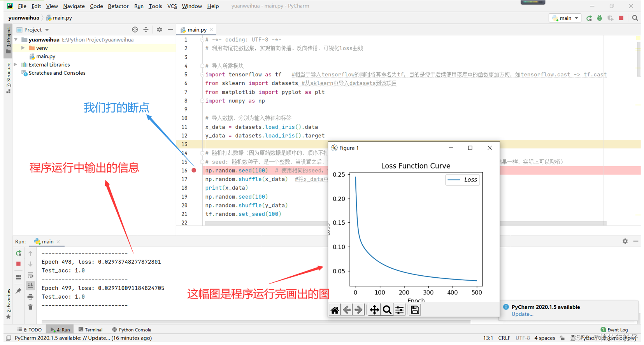Viewport: 644px width, 345px height.
Task: Reset original view in Figure 1 home icon
Action: click(335, 310)
